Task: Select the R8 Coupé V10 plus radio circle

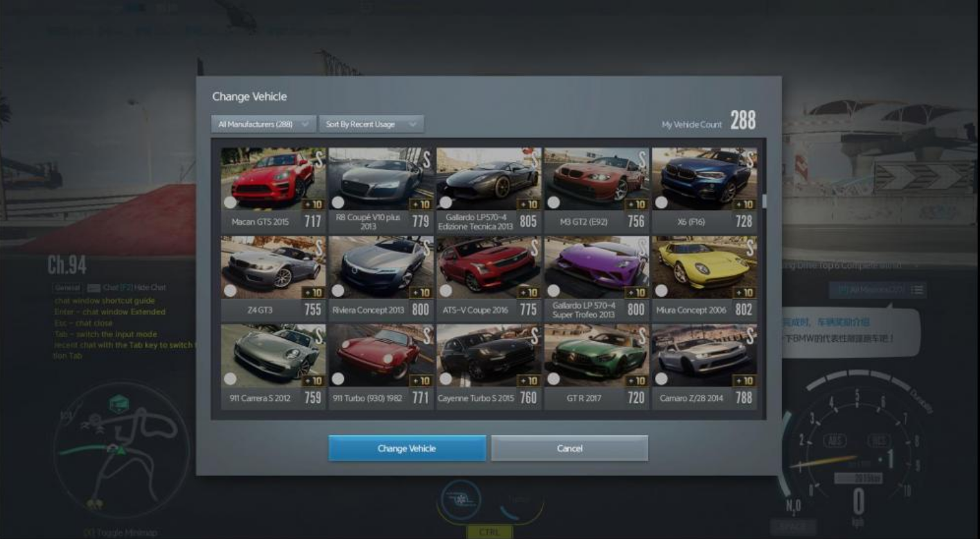Action: click(x=338, y=202)
